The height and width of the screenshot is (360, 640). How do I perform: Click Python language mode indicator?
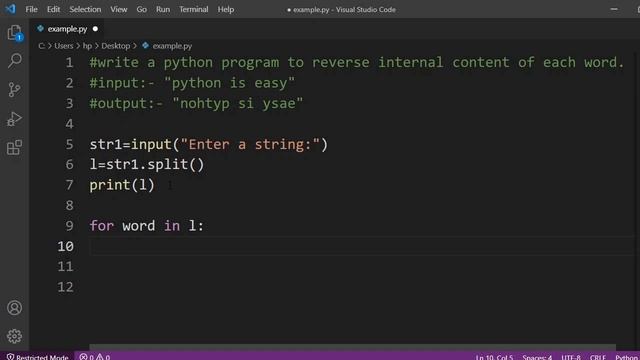(x=627, y=357)
